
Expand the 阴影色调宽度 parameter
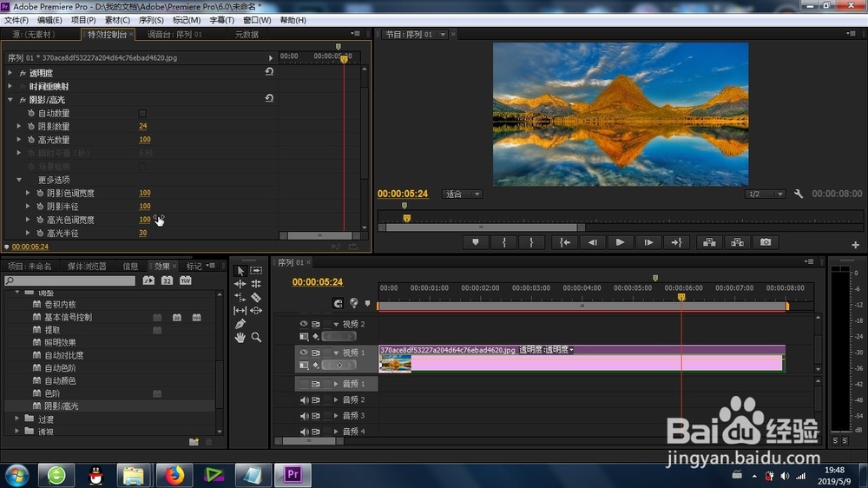28,193
